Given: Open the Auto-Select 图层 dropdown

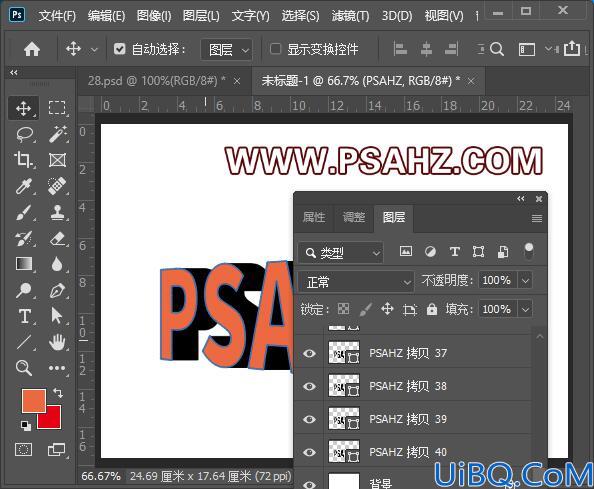Looking at the screenshot, I should 226,49.
